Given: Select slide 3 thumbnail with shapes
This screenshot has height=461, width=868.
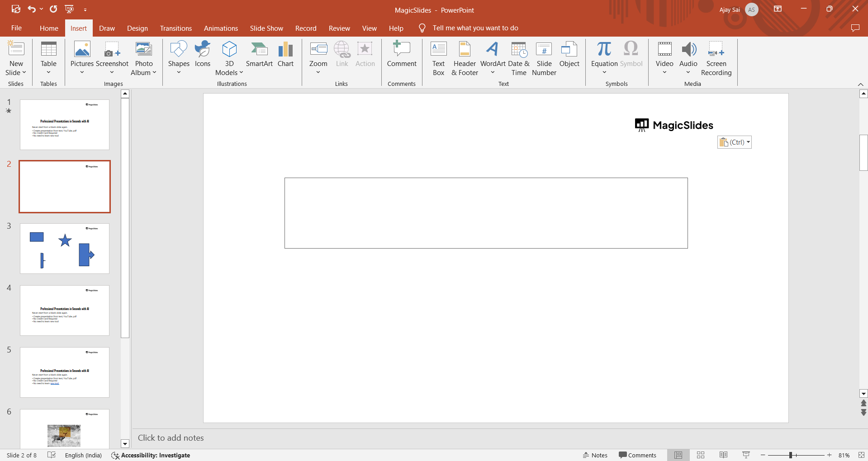Looking at the screenshot, I should click(65, 249).
